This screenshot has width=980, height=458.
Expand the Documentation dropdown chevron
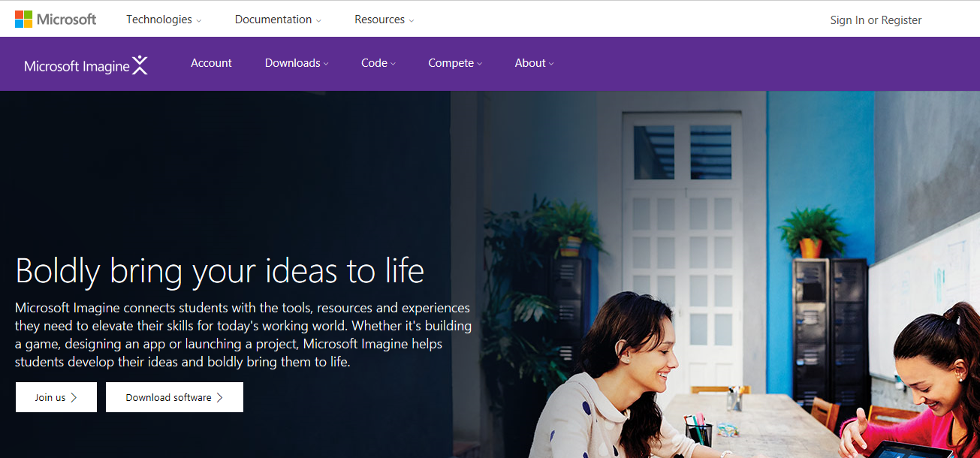[318, 21]
